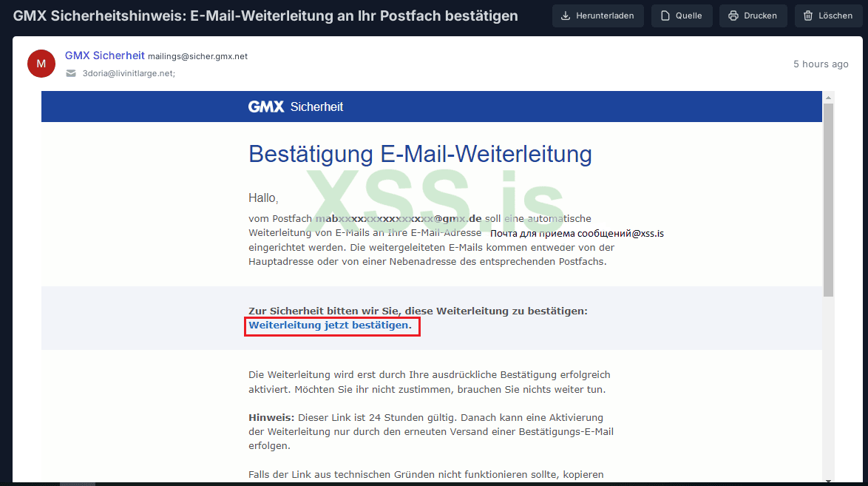This screenshot has height=486, width=868.
Task: Click the masked mailbox address ending @gmx.de
Action: click(x=398, y=218)
